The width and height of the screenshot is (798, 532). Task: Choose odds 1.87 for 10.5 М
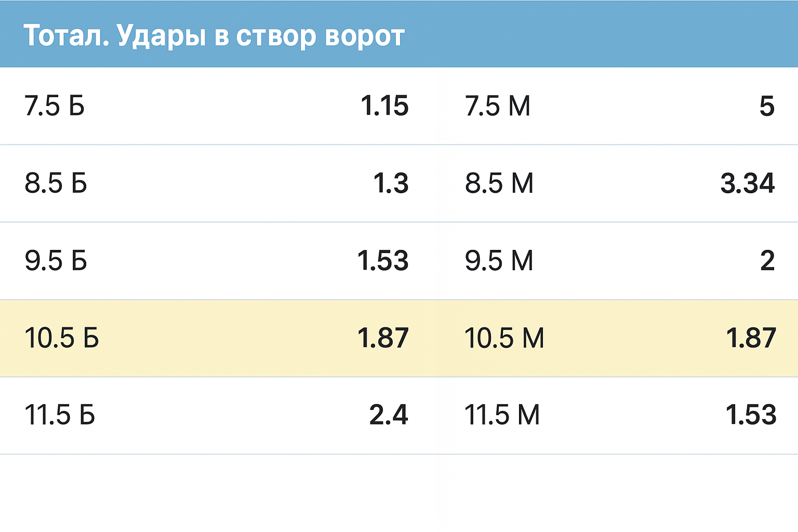751,338
